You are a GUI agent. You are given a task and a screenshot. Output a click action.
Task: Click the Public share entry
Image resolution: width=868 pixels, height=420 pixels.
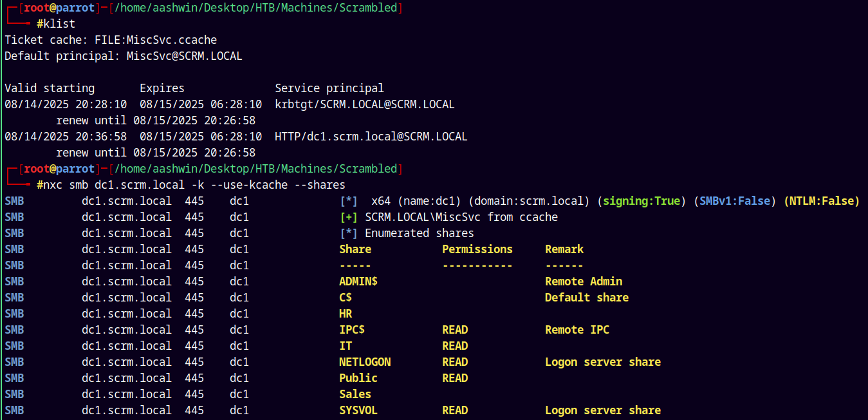coord(358,378)
